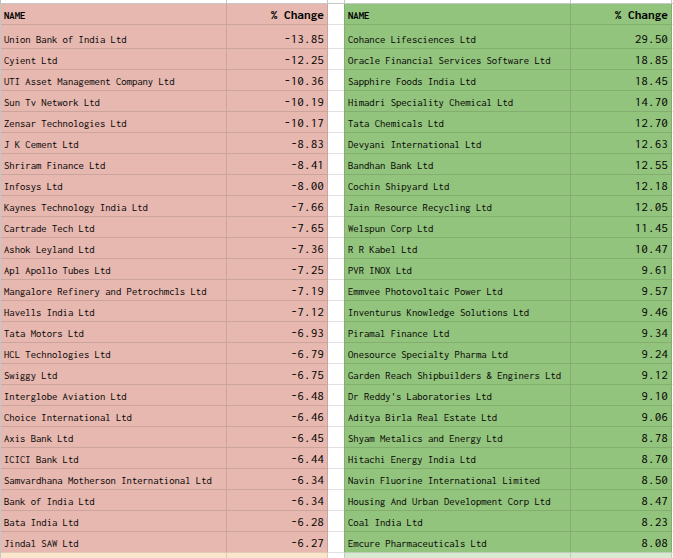This screenshot has height=558, width=673.
Task: Select the Swiggy Ltd cell
Action: click(x=113, y=376)
